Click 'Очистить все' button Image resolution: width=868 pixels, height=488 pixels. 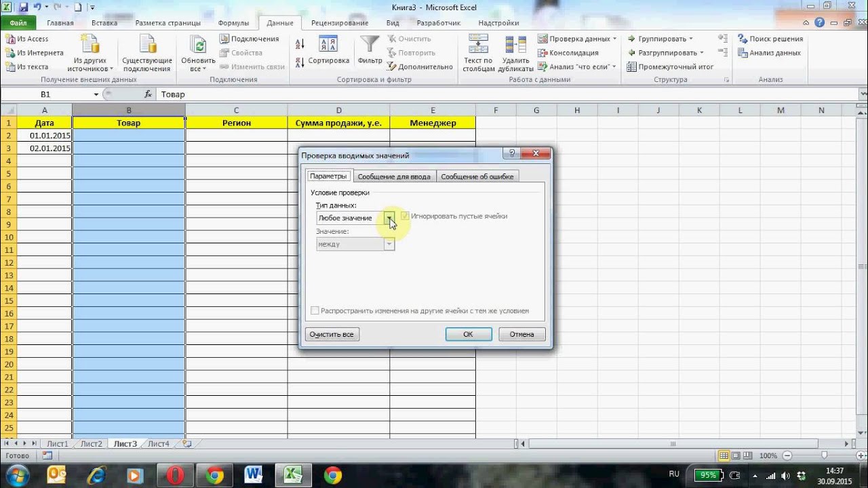coord(332,334)
